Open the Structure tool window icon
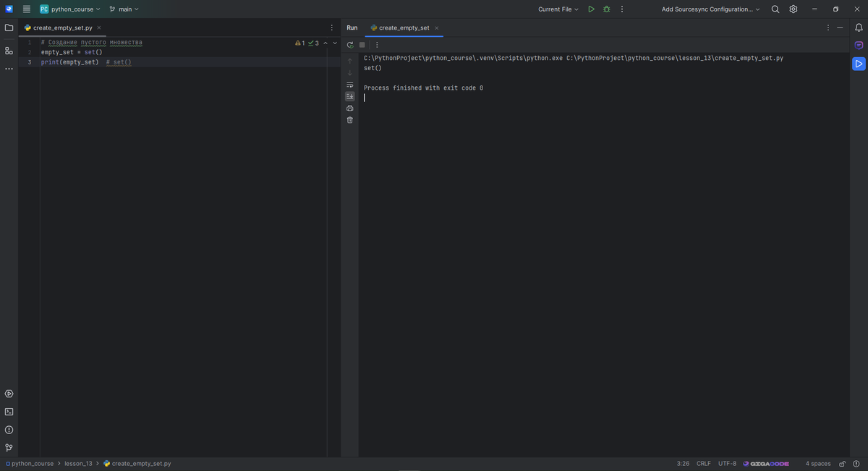The image size is (868, 471). coord(9,51)
